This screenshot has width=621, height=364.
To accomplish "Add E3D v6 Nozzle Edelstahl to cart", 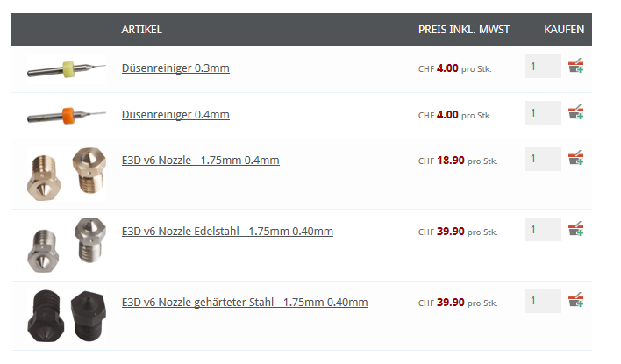I will [575, 229].
